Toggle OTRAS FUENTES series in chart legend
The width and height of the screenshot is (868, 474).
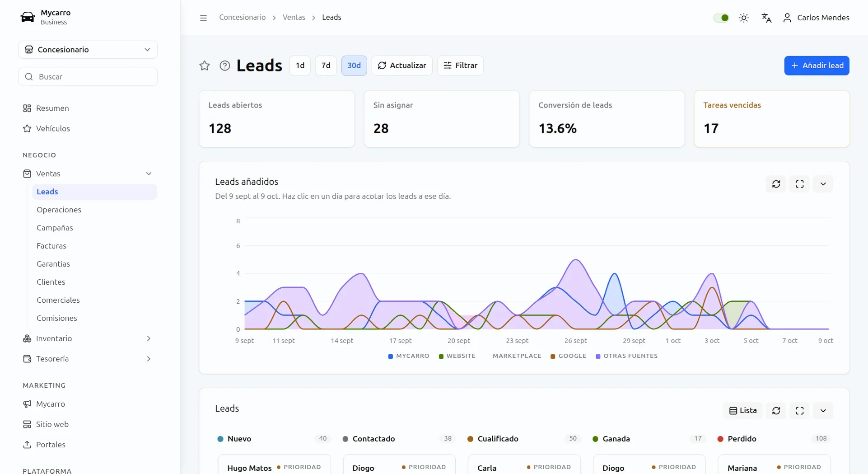click(626, 356)
